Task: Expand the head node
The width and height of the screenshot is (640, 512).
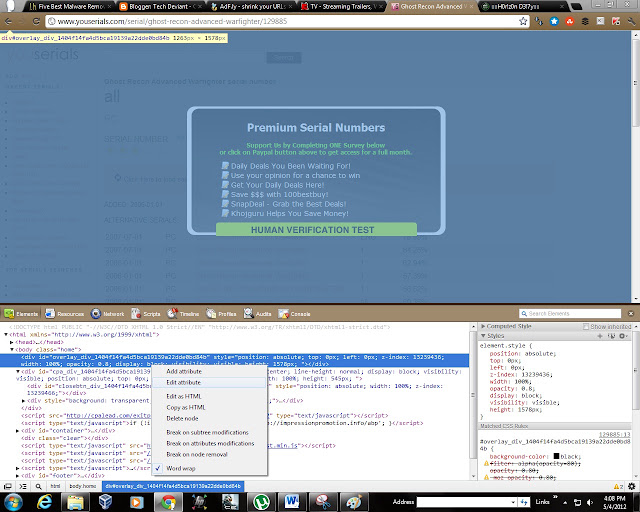Action: tap(12, 342)
